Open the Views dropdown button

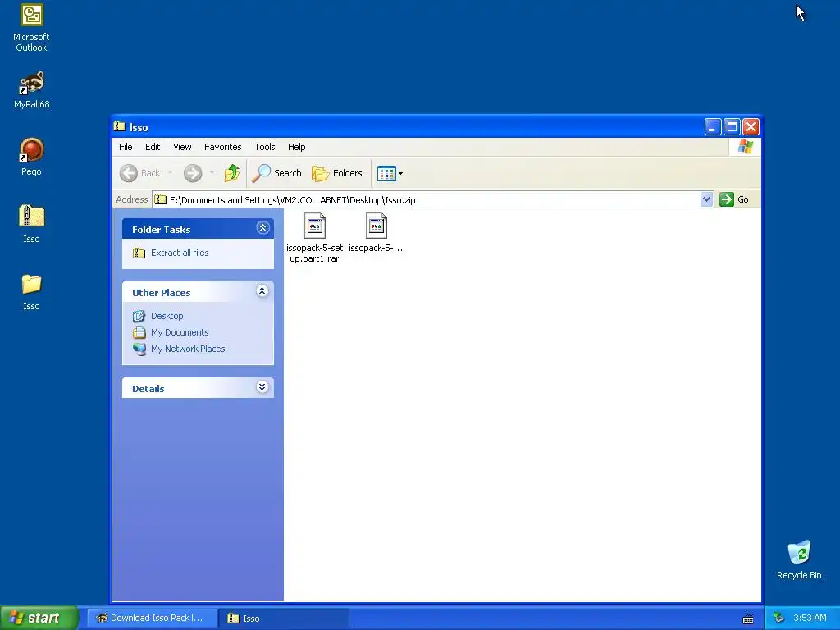[x=390, y=173]
